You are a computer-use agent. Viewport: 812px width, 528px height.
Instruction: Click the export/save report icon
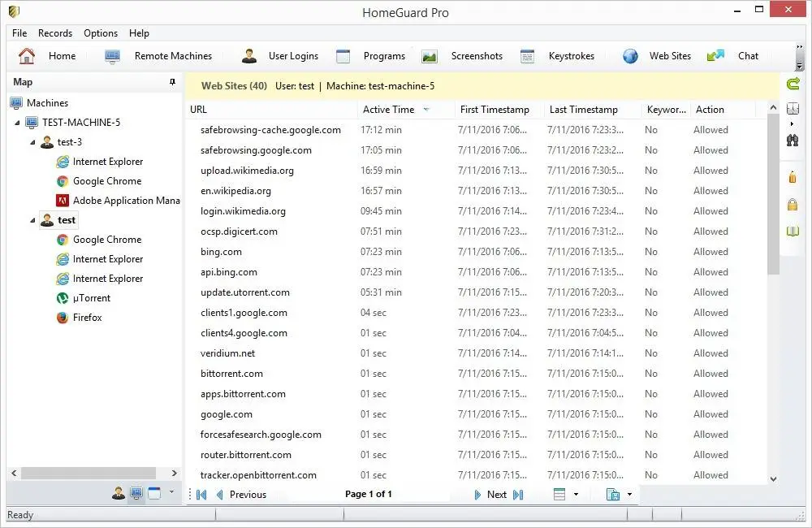click(613, 495)
